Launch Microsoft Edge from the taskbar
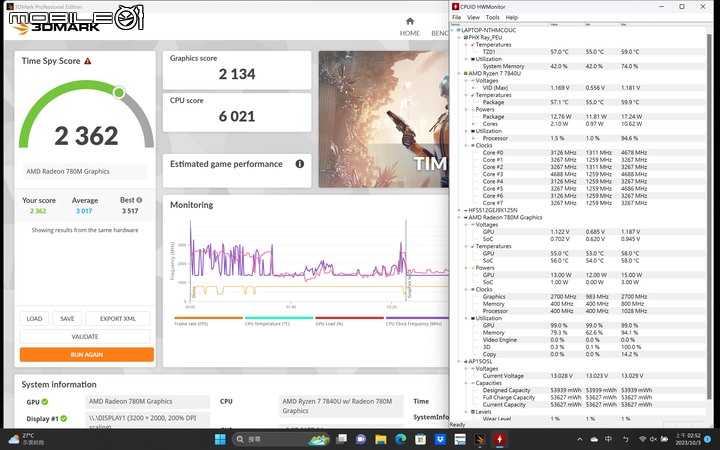Viewport: 720px width, 450px height. [x=400, y=439]
